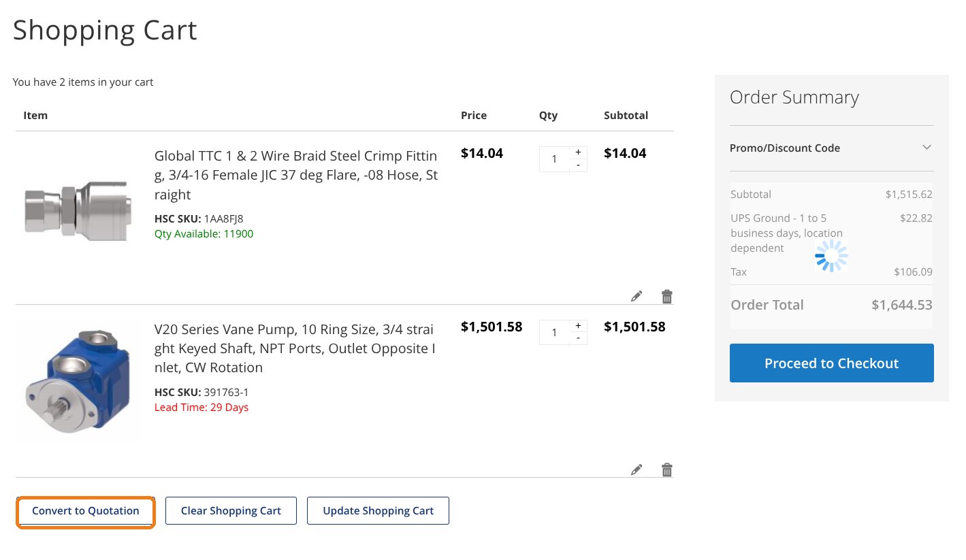Open the Global TTC crimp fitting product link

[296, 176]
